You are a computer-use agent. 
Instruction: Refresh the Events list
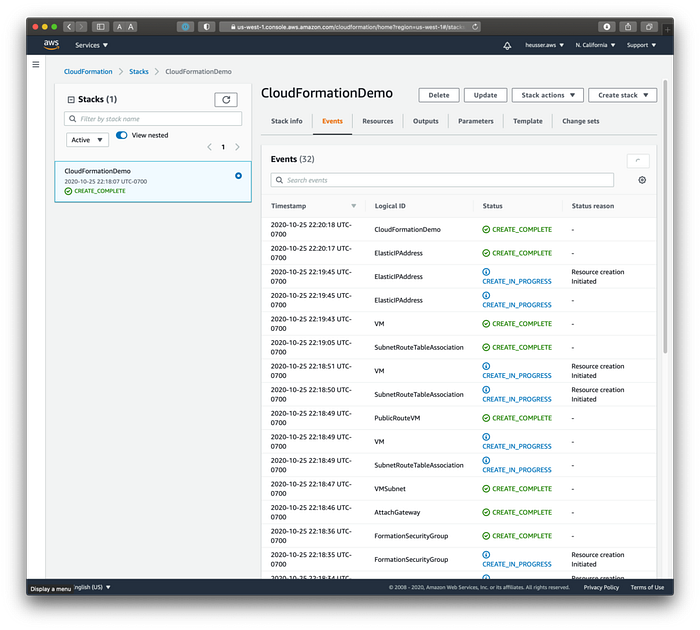638,161
